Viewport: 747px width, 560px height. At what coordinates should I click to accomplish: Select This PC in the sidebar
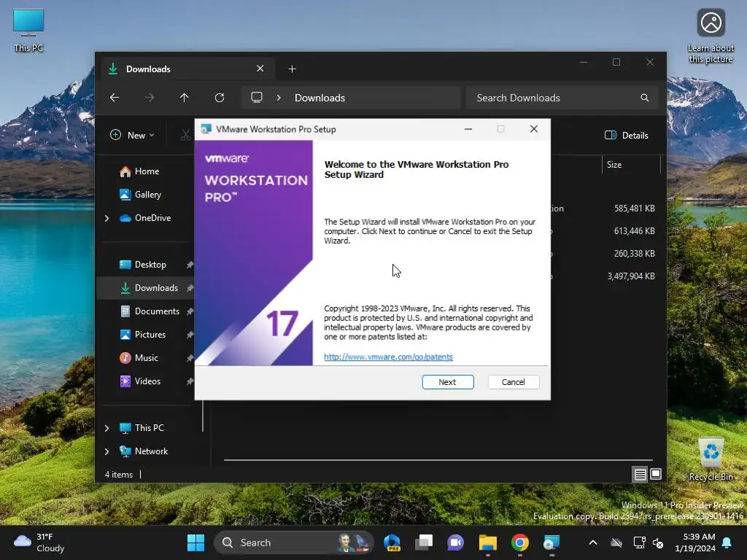[149, 428]
